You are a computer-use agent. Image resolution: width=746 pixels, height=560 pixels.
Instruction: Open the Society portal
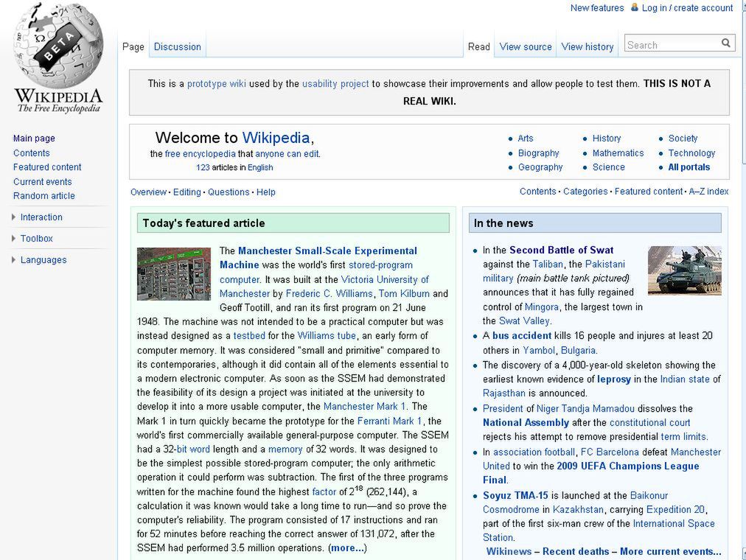click(x=683, y=139)
